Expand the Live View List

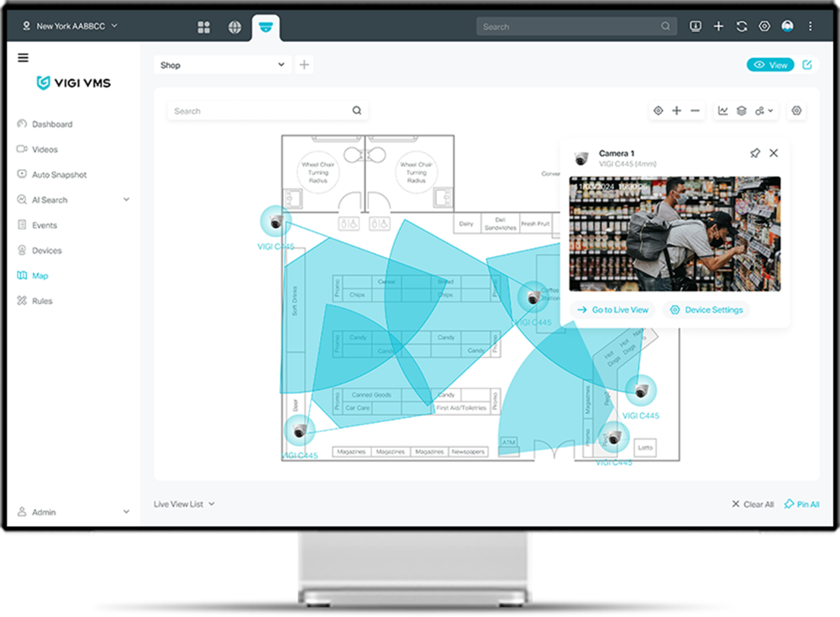pos(184,504)
